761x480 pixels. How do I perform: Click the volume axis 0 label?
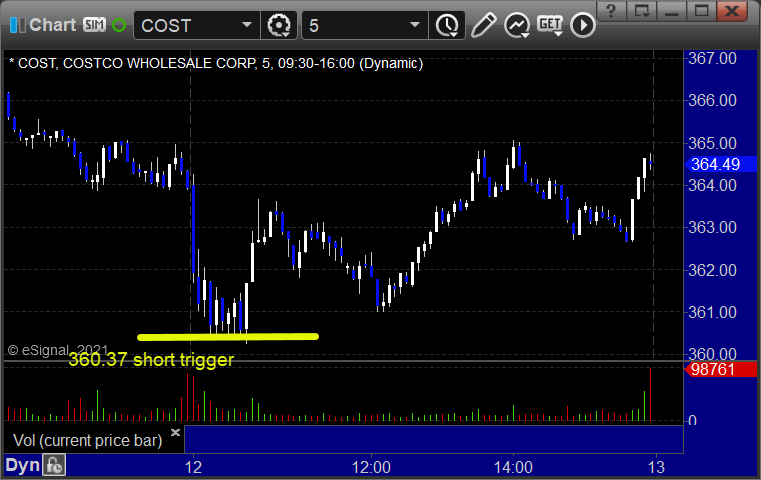tap(693, 420)
